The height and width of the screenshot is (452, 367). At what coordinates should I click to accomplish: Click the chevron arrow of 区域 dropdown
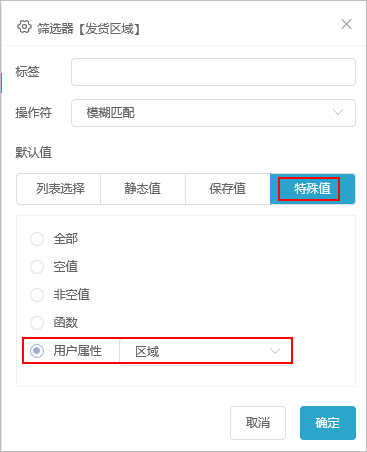(275, 351)
